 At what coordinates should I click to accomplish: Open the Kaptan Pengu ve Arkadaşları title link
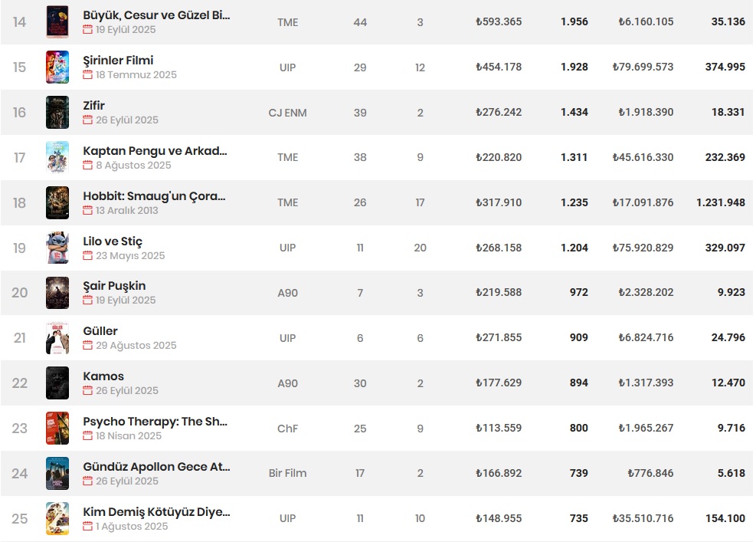155,150
